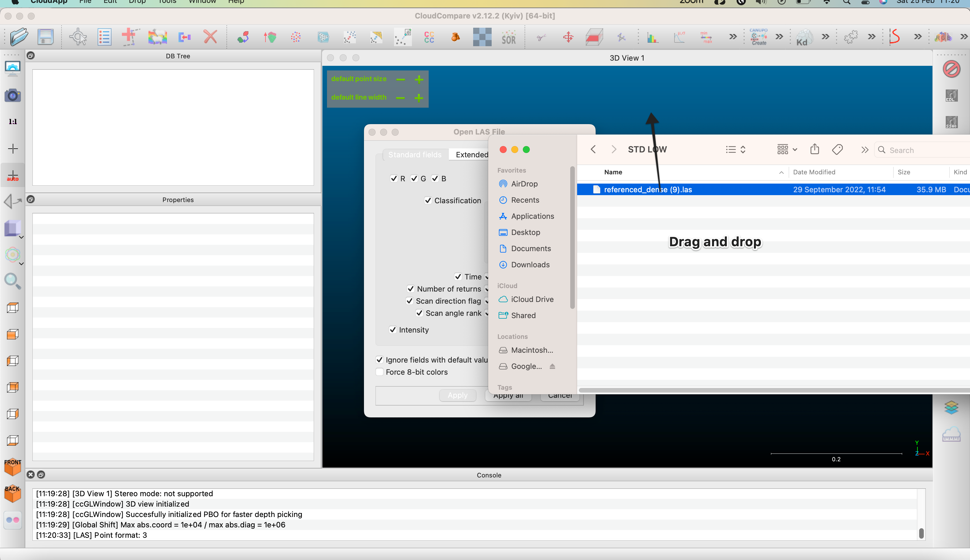Image resolution: width=970 pixels, height=560 pixels.
Task: Eject the Google drive in Finder
Action: tap(552, 366)
